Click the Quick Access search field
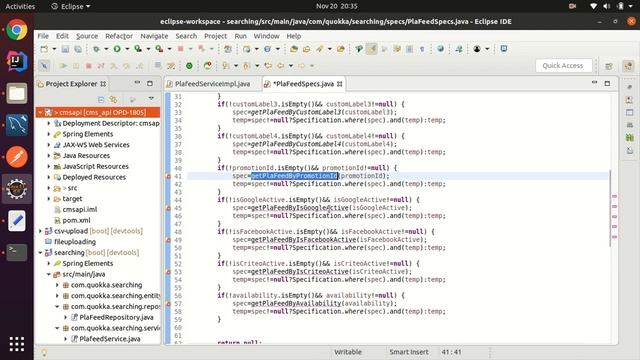The width and height of the screenshot is (640, 360). (x=563, y=66)
